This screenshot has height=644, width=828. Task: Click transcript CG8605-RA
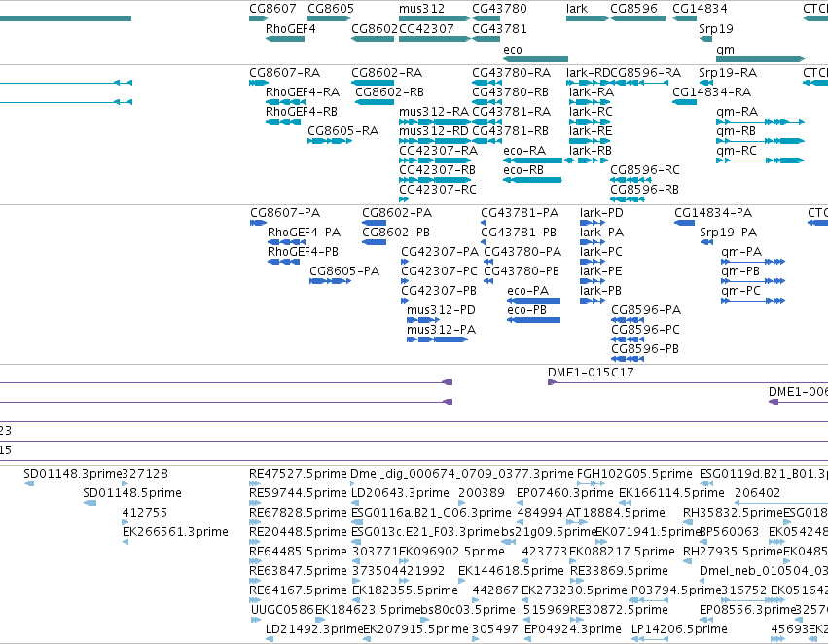[342, 131]
